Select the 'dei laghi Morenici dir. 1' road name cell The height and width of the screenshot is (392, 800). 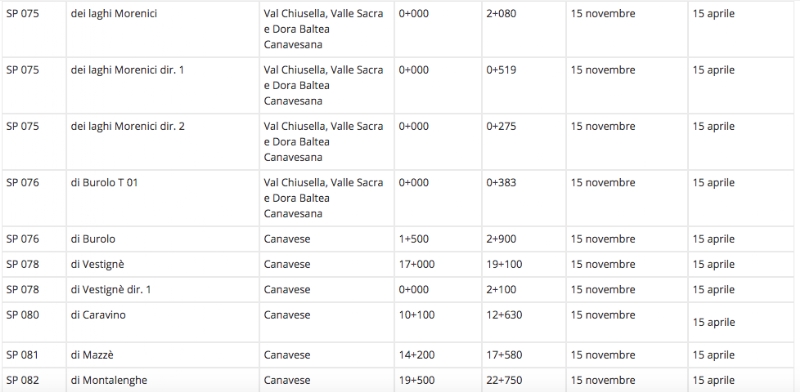[x=162, y=85]
